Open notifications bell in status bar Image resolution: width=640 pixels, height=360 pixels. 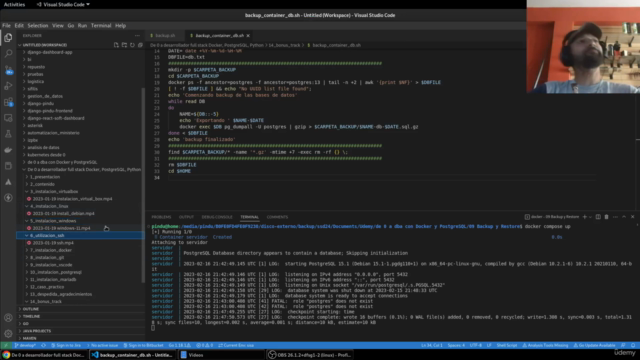tap(633, 345)
